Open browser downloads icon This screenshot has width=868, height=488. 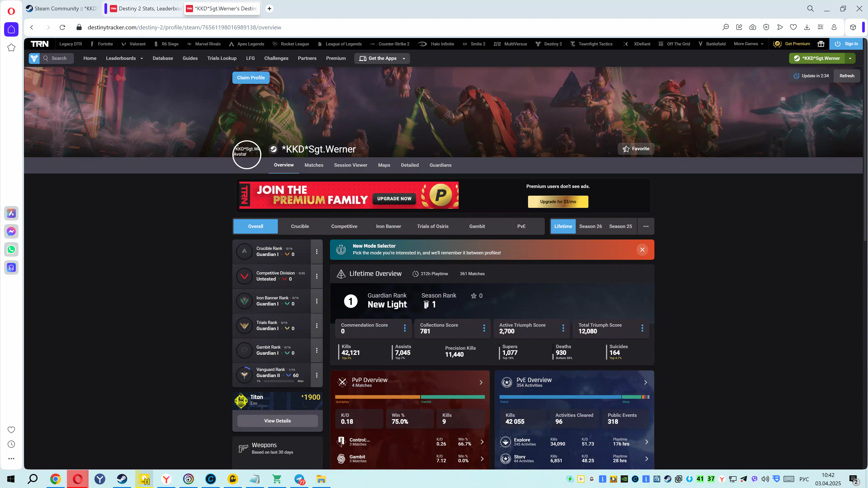807,27
